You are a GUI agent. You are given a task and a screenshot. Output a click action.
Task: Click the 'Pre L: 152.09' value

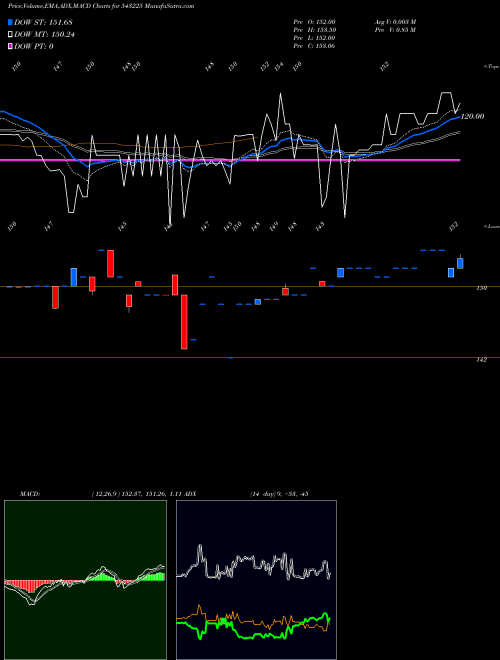314,38
